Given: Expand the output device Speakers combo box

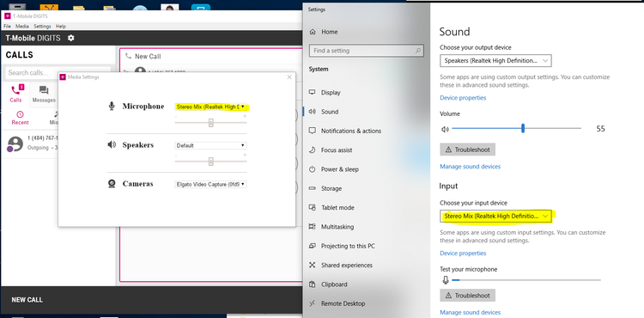Looking at the screenshot, I should (495, 60).
